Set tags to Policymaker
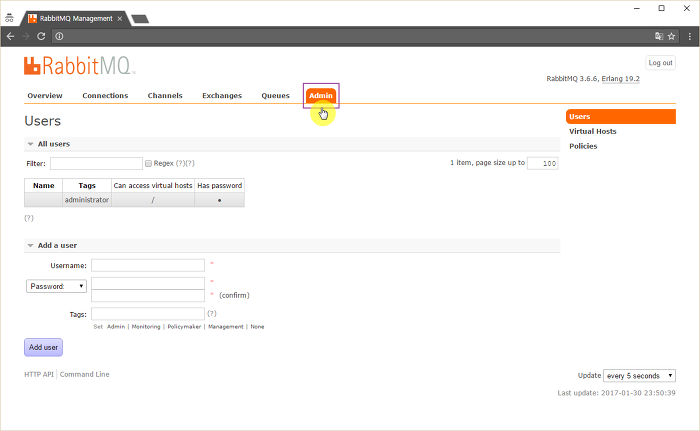The height and width of the screenshot is (431, 700). 184,327
